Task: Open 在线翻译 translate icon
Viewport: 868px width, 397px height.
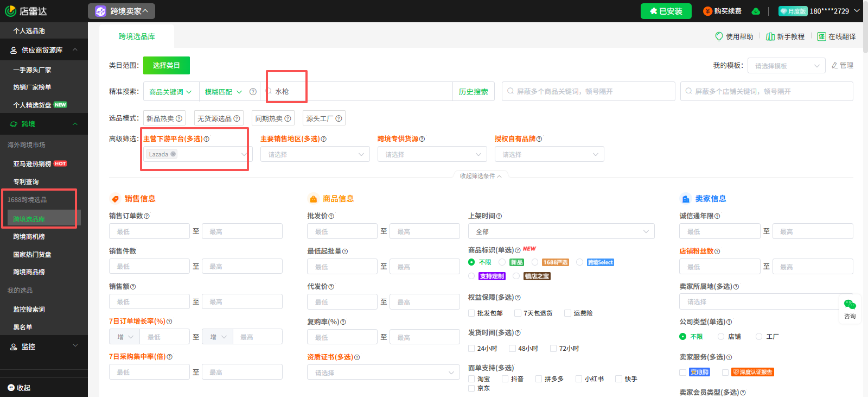Action: pyautogui.click(x=821, y=36)
